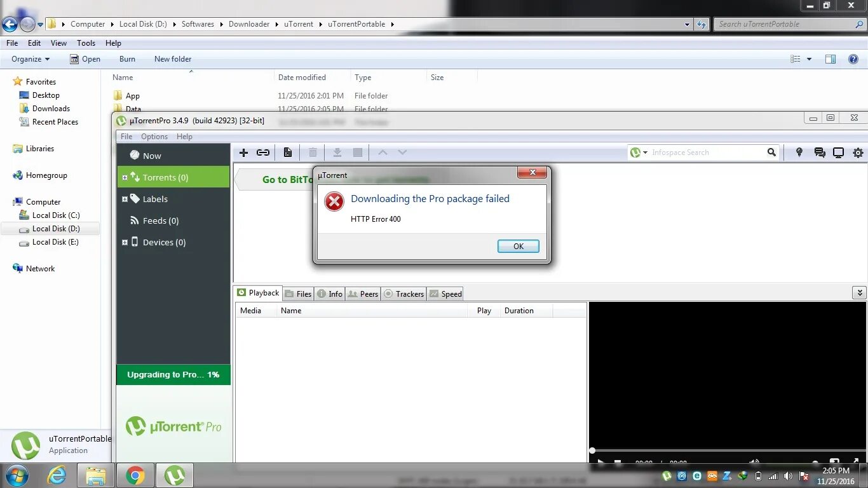Select Feeds (0) in uTorrent sidebar
Image resolution: width=868 pixels, height=488 pixels.
point(173,221)
